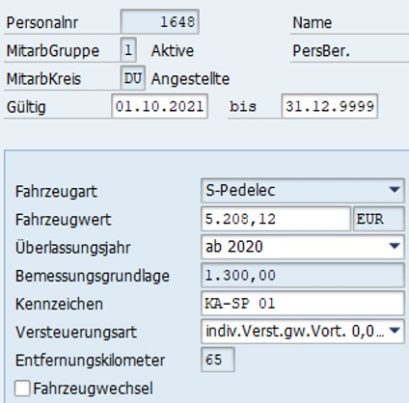
Task: Click the word bis between dates
Action: (x=243, y=106)
